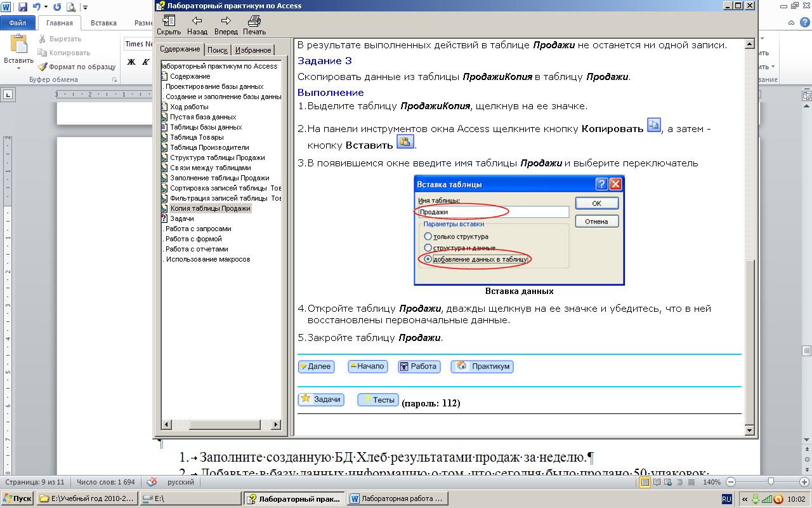Click the large Вставить paste icon
The height and width of the screenshot is (508, 812).
click(x=19, y=44)
